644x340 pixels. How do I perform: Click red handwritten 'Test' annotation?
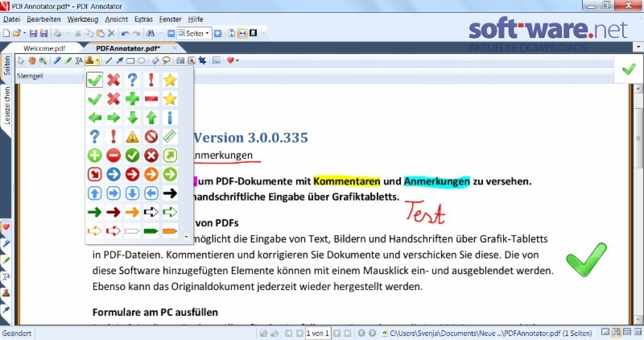(x=425, y=212)
